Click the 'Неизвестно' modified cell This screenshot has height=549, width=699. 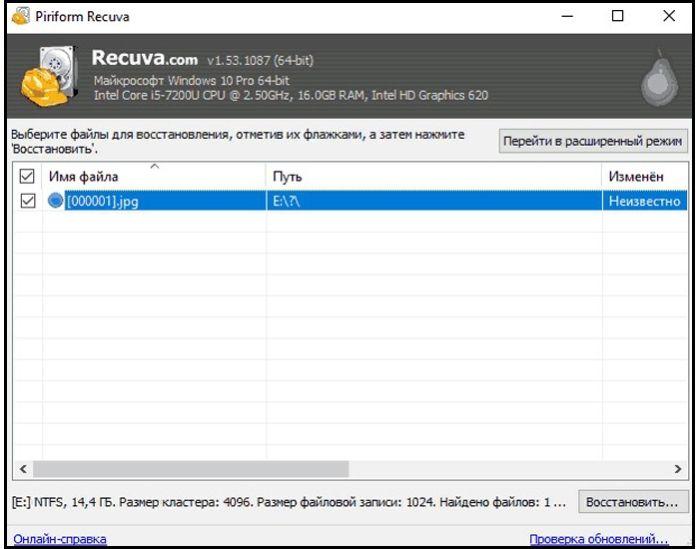644,201
